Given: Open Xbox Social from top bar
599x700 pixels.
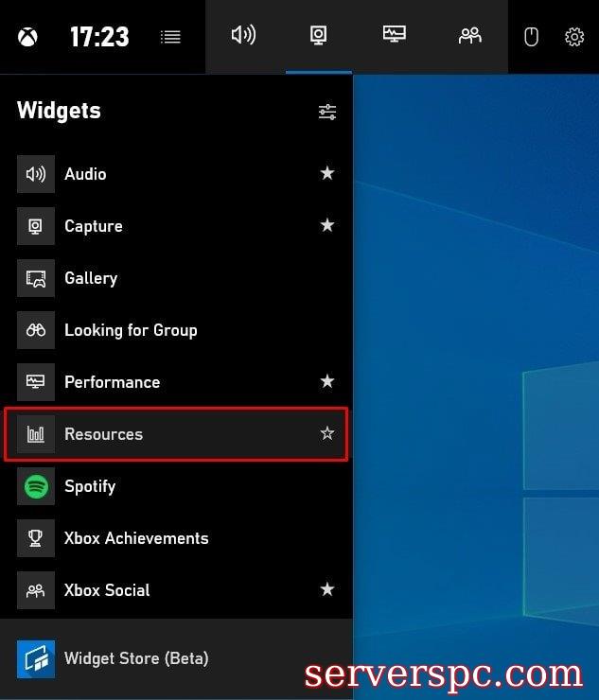Looking at the screenshot, I should click(469, 36).
